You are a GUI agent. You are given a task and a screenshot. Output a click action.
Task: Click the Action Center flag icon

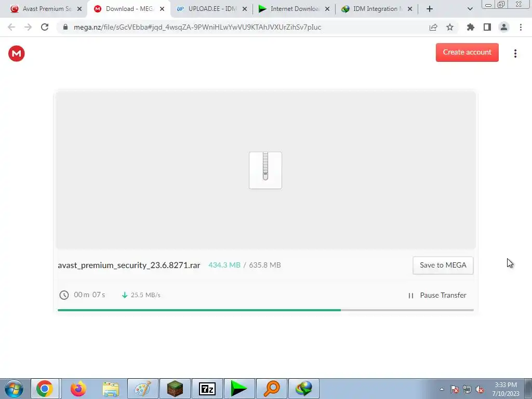coord(455,389)
